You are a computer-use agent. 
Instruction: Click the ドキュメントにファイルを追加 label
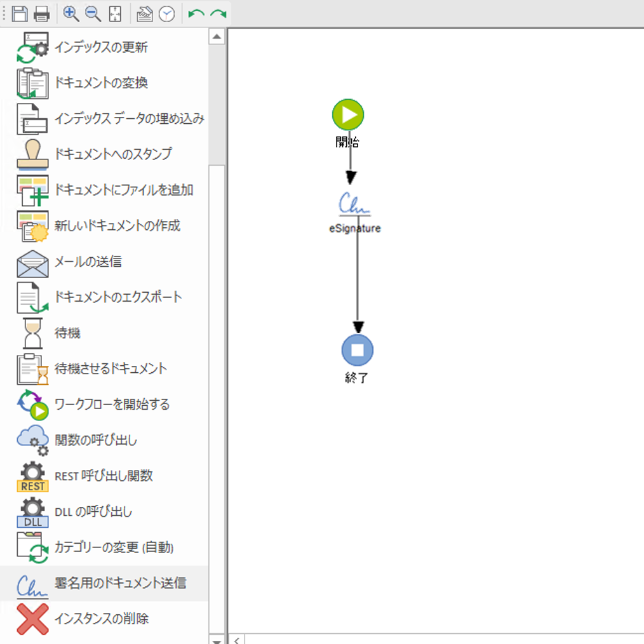124,190
